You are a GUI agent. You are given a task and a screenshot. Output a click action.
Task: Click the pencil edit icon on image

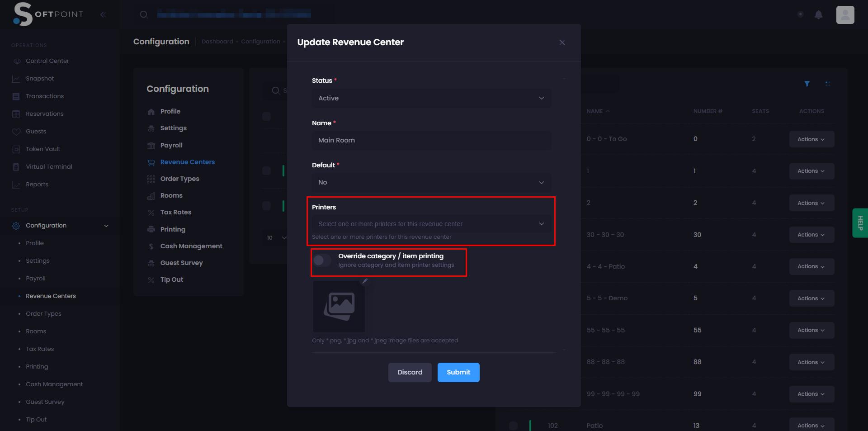tap(365, 281)
